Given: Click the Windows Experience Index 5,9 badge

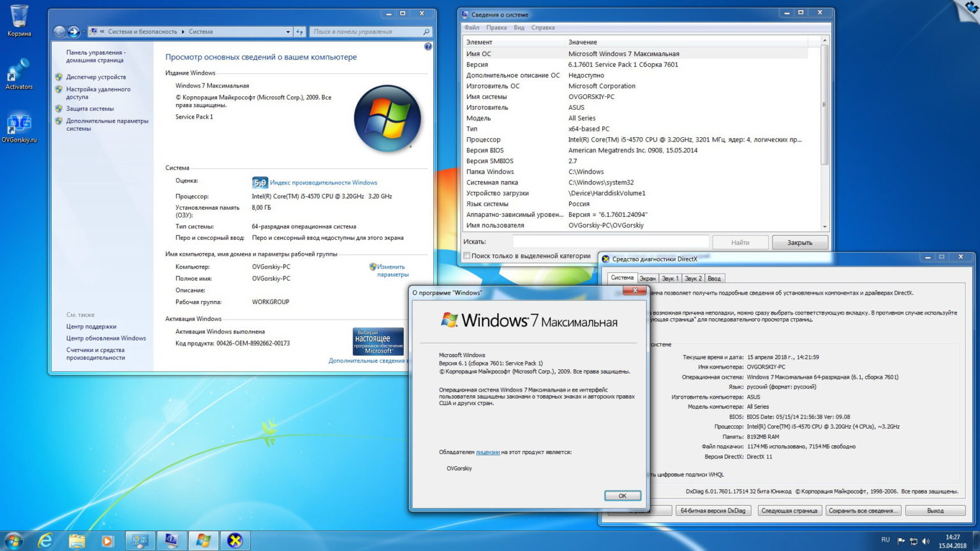Looking at the screenshot, I should [260, 182].
